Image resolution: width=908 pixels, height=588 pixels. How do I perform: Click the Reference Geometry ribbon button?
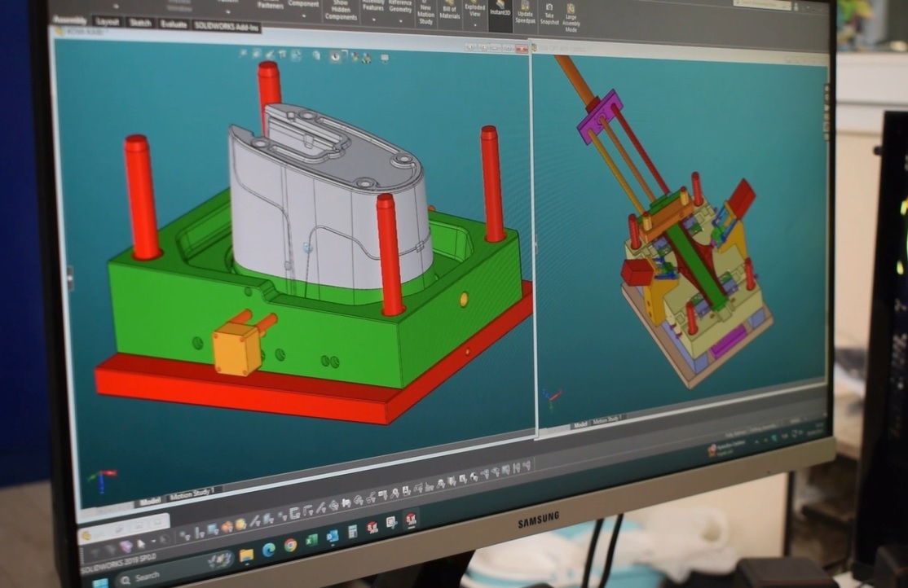point(400,6)
